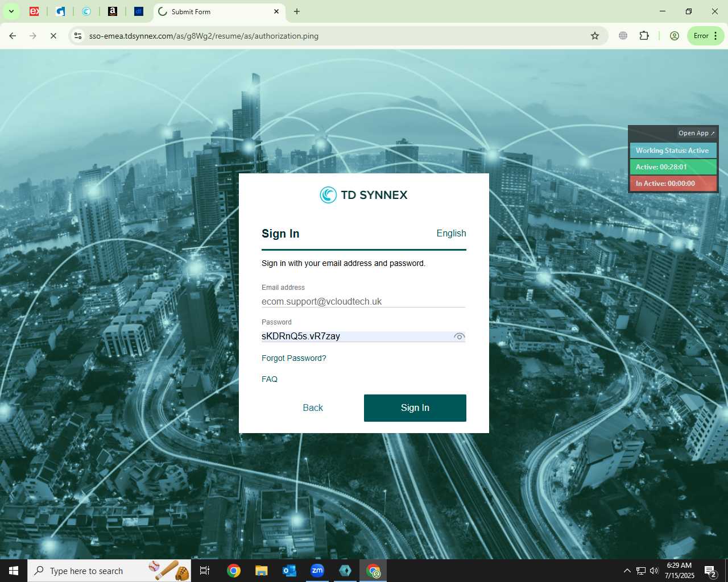Open the volume tray icon
This screenshot has height=582, width=728.
654,571
